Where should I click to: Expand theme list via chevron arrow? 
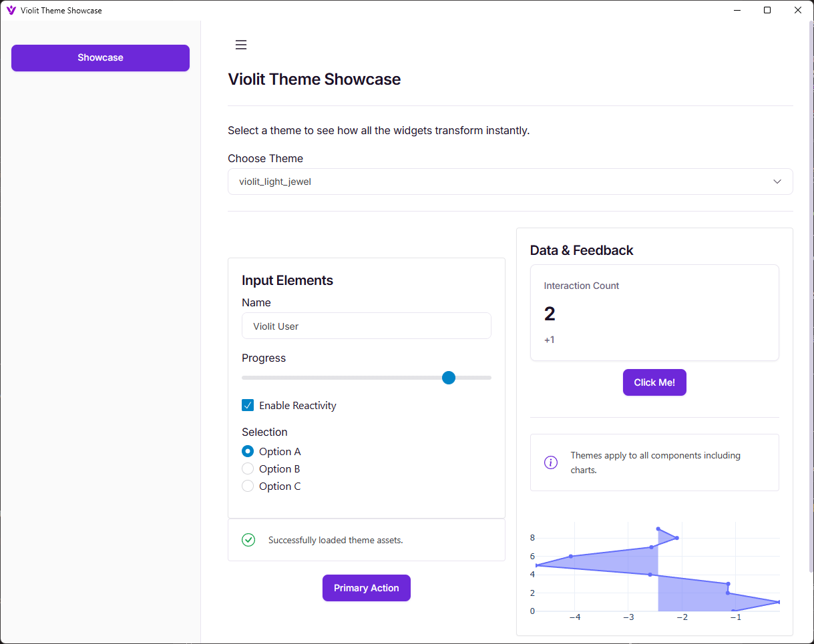(x=777, y=182)
